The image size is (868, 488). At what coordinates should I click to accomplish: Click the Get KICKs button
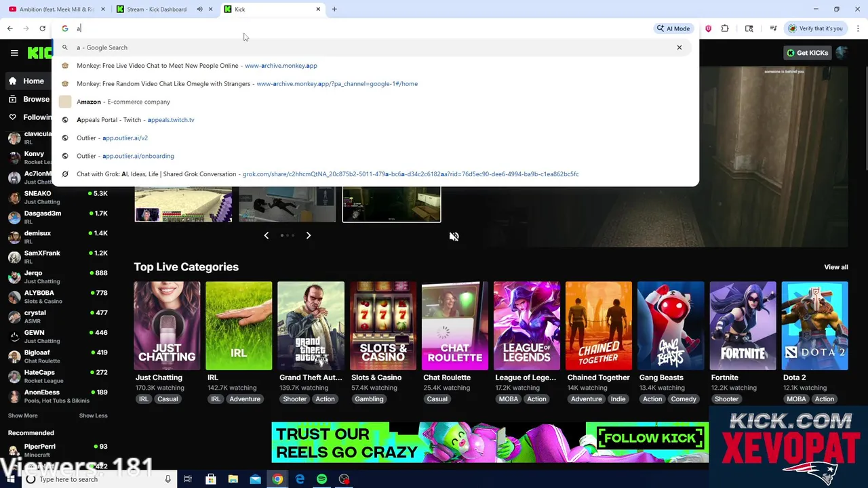coord(807,53)
